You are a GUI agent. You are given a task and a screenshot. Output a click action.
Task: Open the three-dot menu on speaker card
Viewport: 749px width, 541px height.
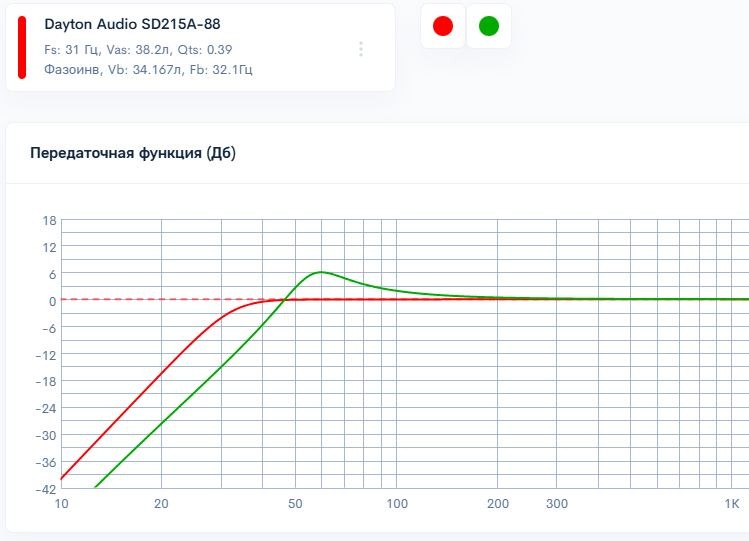coord(361,49)
